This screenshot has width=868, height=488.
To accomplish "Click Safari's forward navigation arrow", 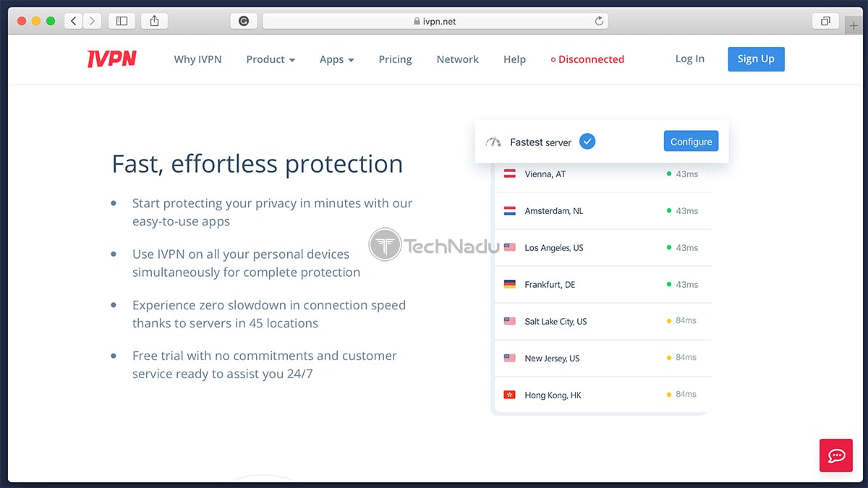I will click(x=92, y=22).
